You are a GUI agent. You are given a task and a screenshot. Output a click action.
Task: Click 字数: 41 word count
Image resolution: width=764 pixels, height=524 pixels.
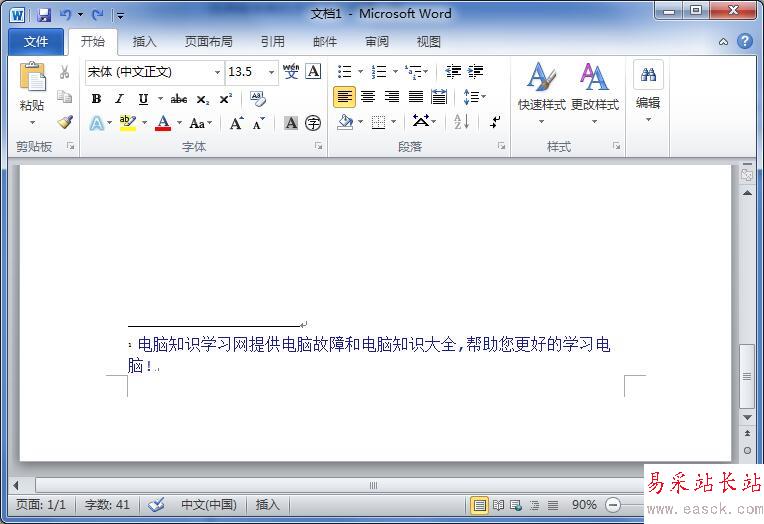(x=107, y=505)
